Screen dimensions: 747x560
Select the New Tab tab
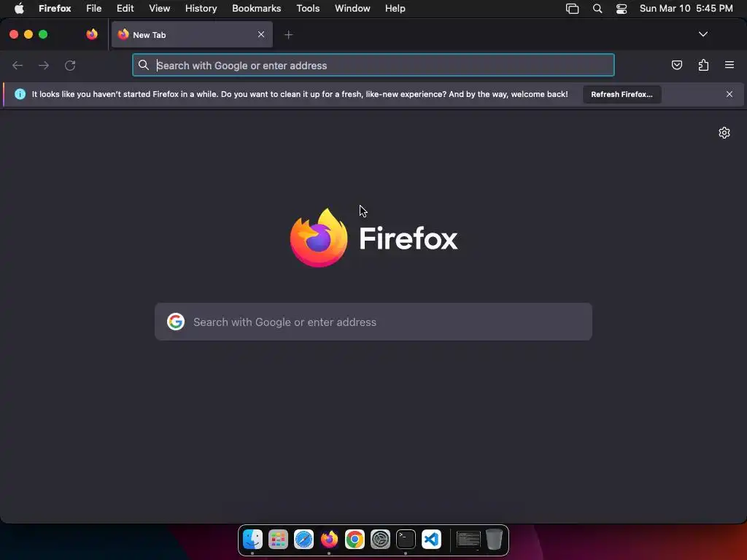tap(192, 34)
